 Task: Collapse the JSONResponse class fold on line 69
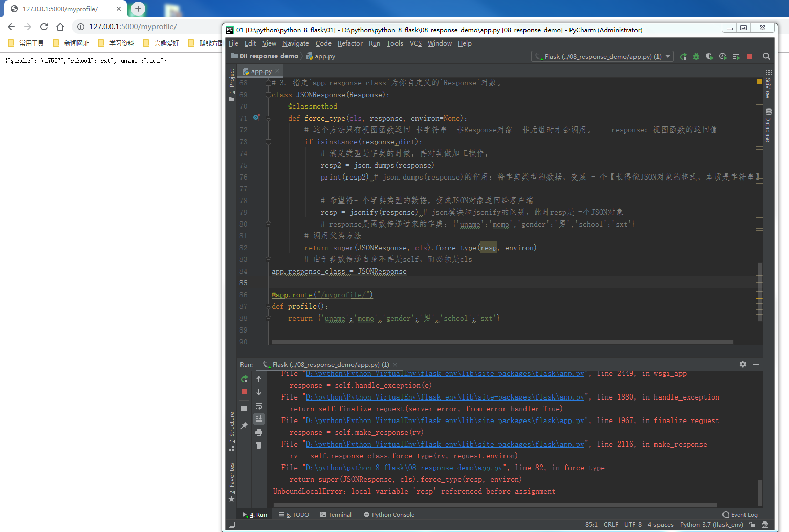pos(268,95)
